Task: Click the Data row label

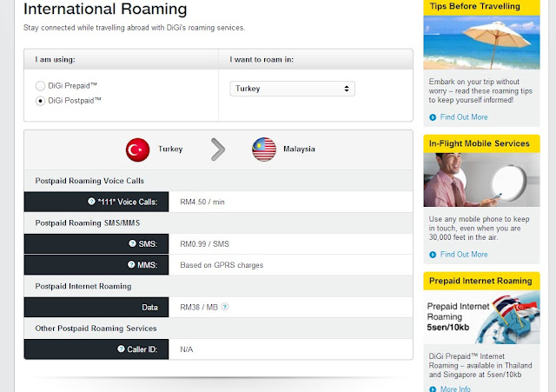Action: pyautogui.click(x=149, y=307)
